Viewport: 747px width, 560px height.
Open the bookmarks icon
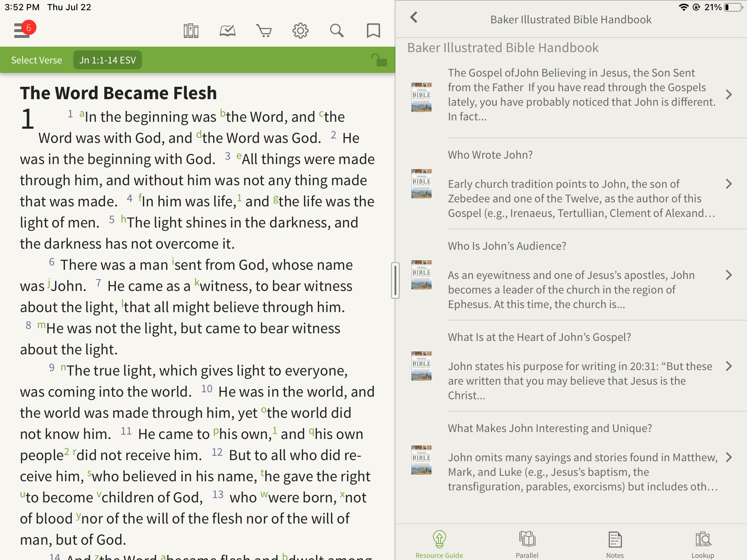(373, 31)
